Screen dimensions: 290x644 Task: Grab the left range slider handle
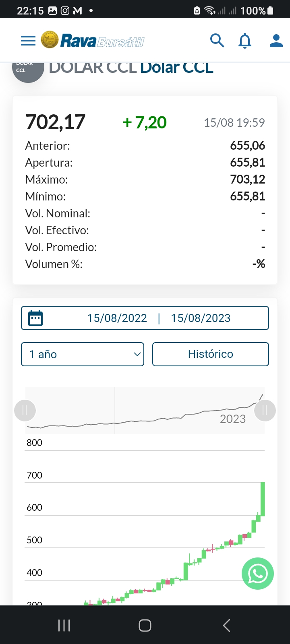pos(25,411)
